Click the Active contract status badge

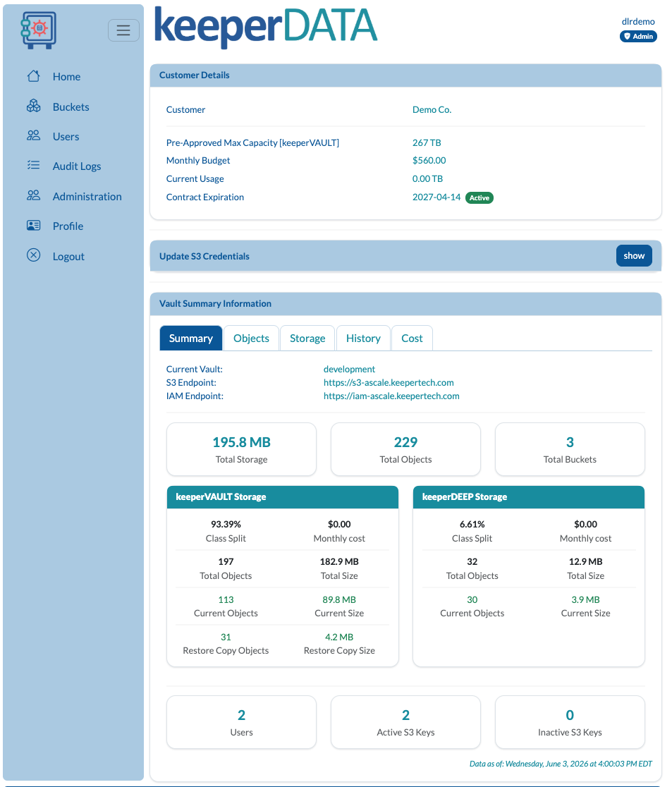pyautogui.click(x=479, y=197)
